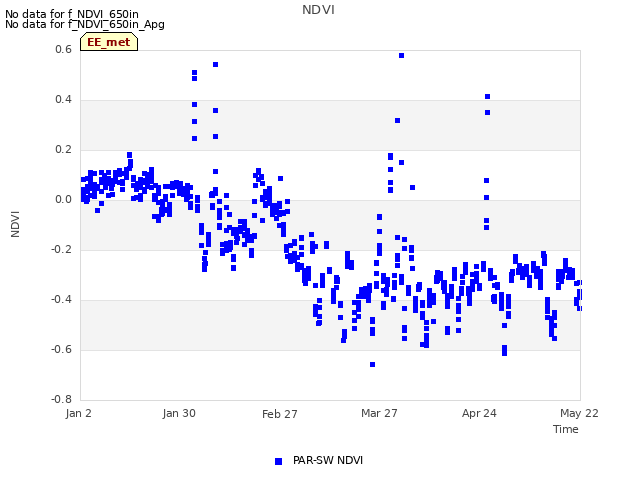Select the PAR-SW NDVI legend label
The image size is (640, 480).
click(x=328, y=460)
